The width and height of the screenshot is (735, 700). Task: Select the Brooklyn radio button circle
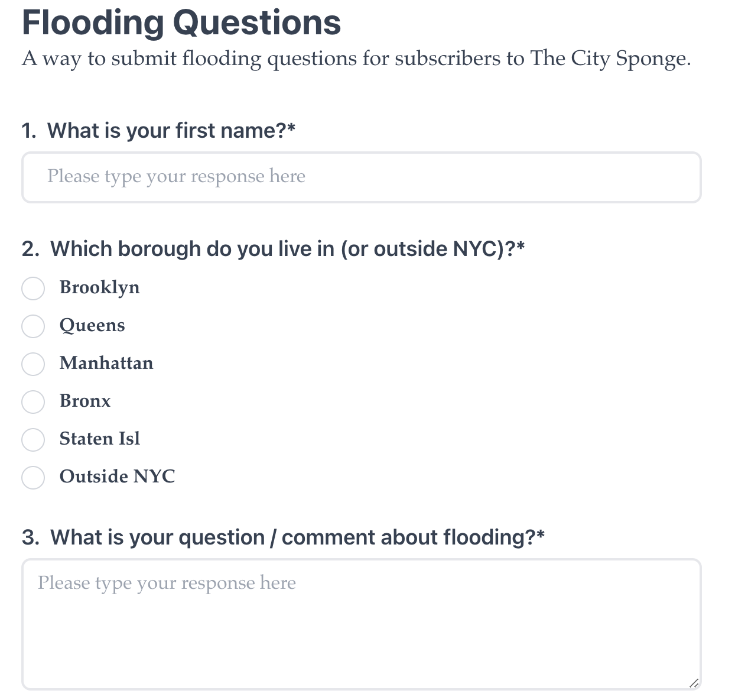tap(33, 289)
